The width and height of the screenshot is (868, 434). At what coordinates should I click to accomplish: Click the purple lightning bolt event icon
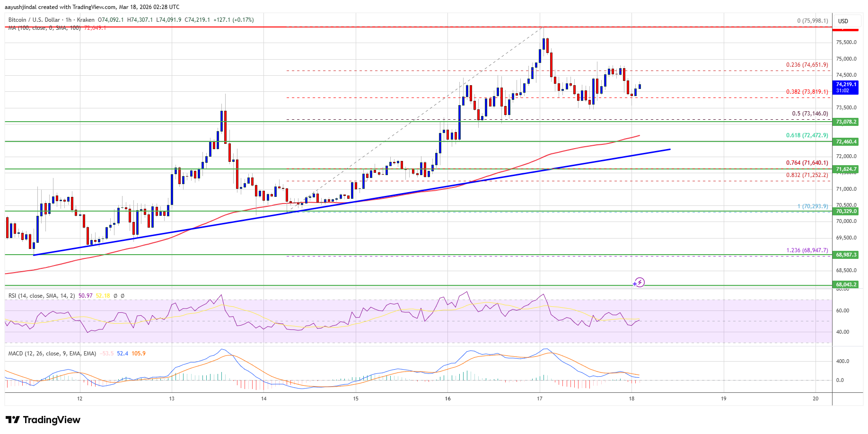pyautogui.click(x=640, y=283)
